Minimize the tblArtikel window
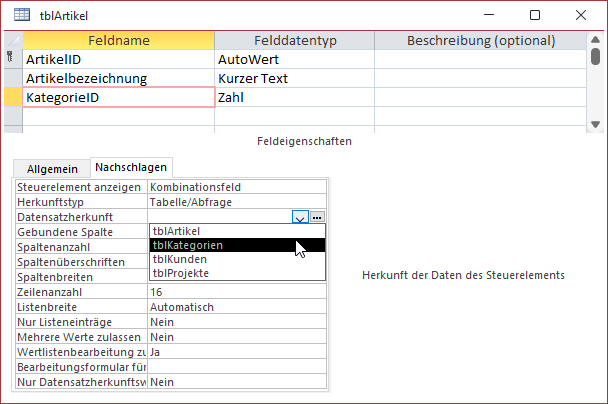This screenshot has height=404, width=608. click(x=489, y=15)
